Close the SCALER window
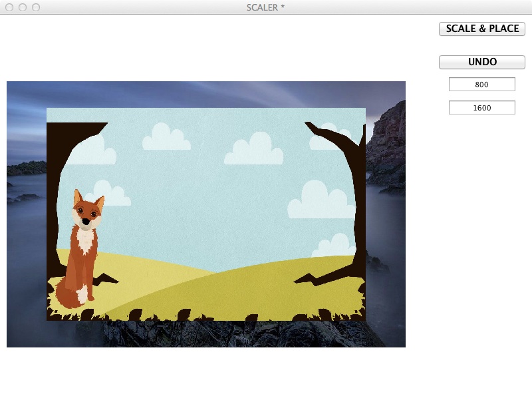The image size is (532, 414). (9, 7)
